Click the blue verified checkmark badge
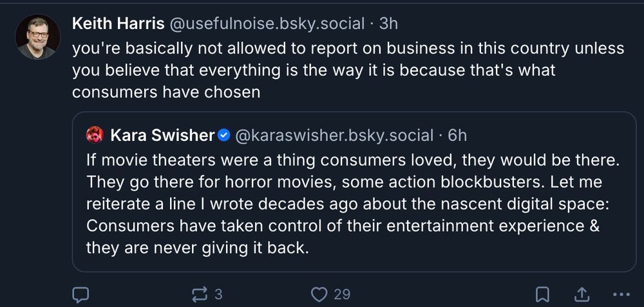 (x=224, y=135)
